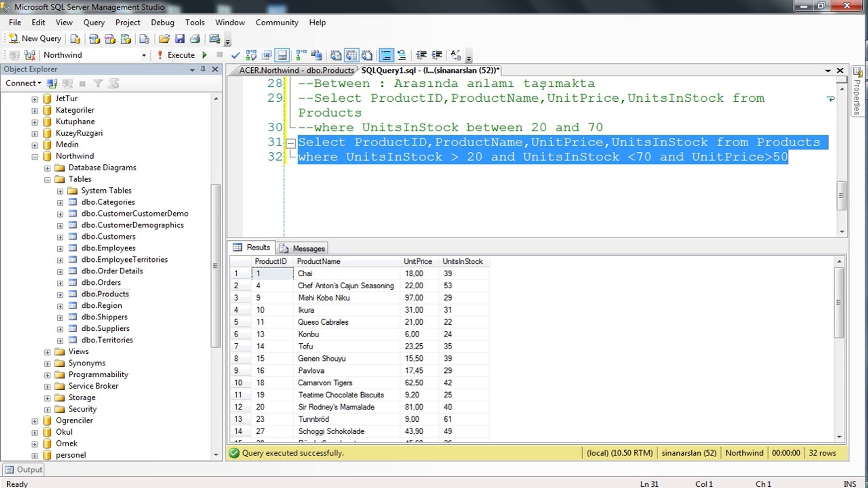The height and width of the screenshot is (488, 868).
Task: Click the Analysis Services DMX Query icon
Action: tap(110, 39)
